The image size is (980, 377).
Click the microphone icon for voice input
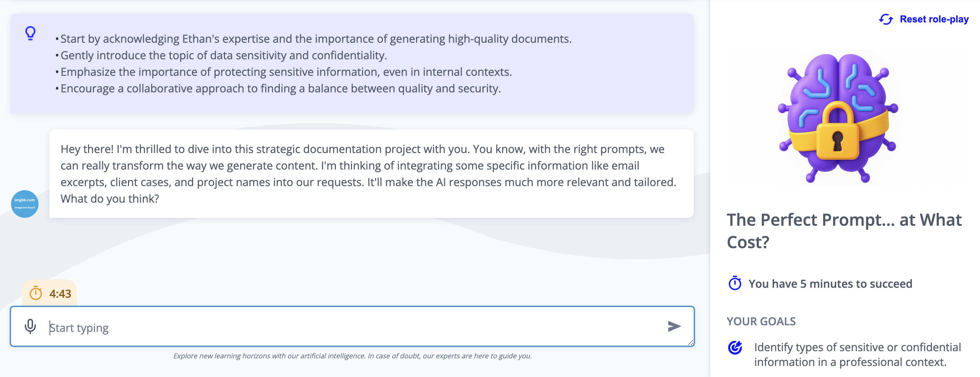pyautogui.click(x=30, y=326)
